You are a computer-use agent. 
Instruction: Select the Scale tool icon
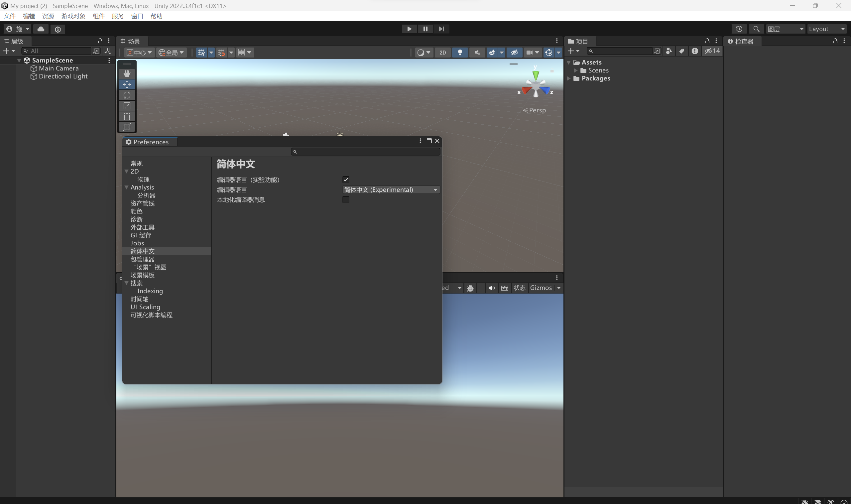[127, 105]
